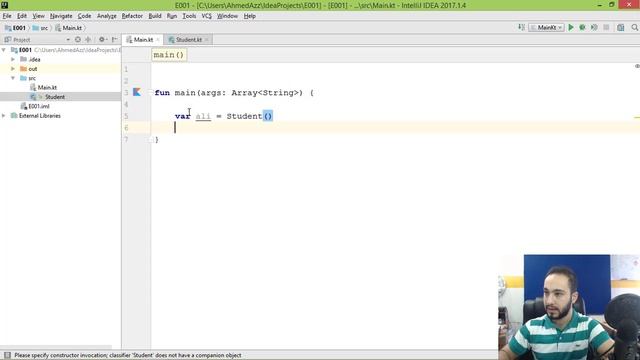
Task: Click Main.kt in the navigation breadcrumb
Action: [x=69, y=28]
